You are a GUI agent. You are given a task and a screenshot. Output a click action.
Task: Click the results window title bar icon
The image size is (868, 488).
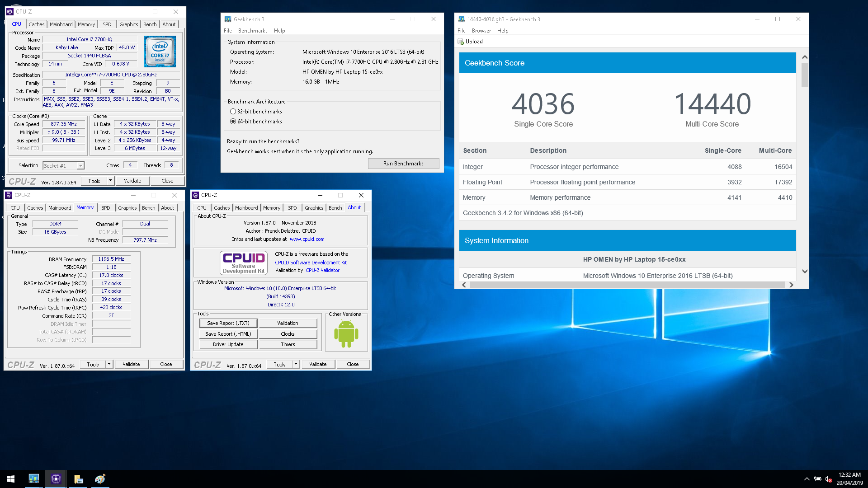click(x=462, y=19)
